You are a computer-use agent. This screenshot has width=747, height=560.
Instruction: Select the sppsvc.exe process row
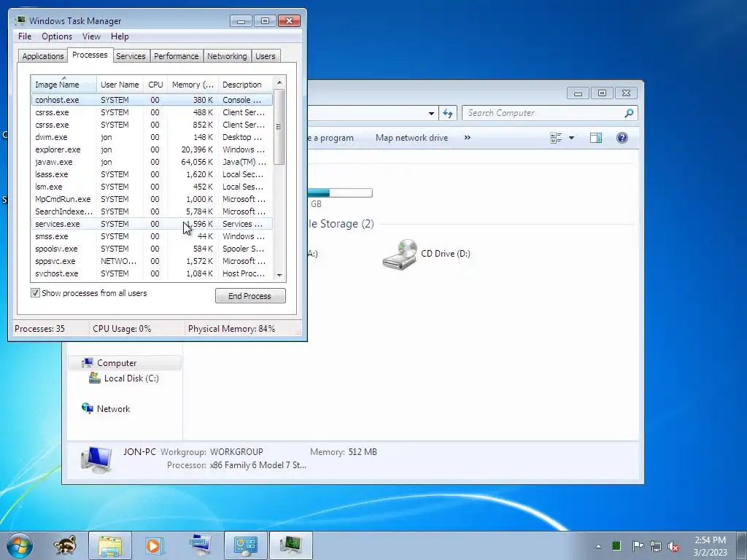pos(152,261)
